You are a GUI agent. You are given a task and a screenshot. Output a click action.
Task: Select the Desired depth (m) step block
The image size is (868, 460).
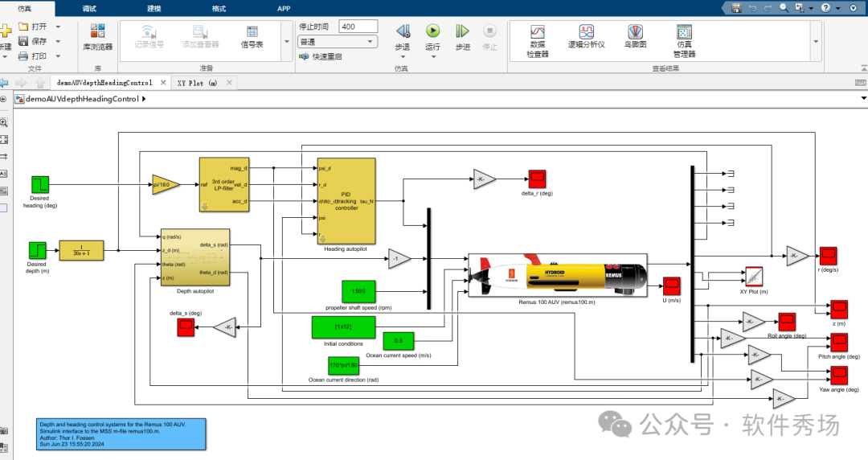click(38, 250)
